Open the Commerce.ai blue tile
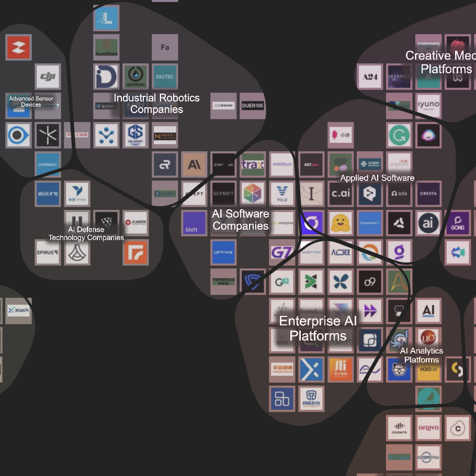476x476 pixels. coord(370,223)
